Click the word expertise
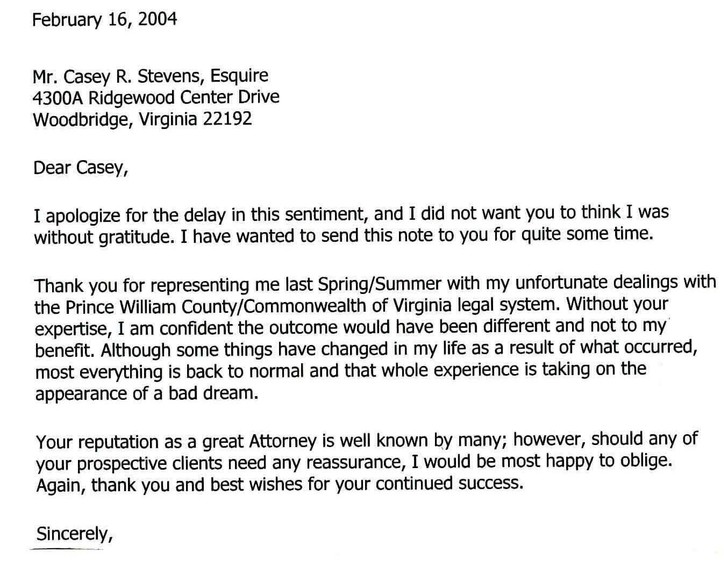The height and width of the screenshot is (575, 728). (70, 329)
